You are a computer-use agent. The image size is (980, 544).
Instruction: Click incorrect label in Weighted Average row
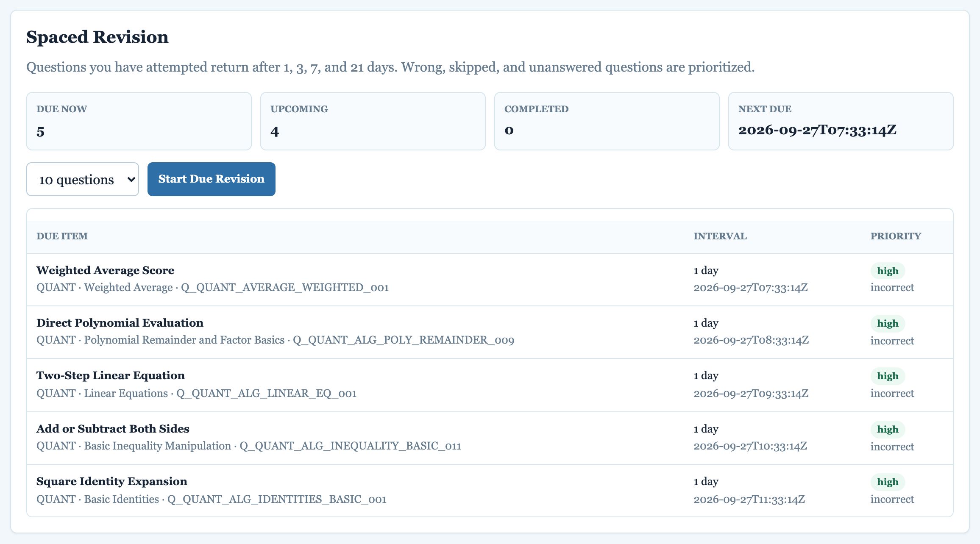pyautogui.click(x=892, y=288)
